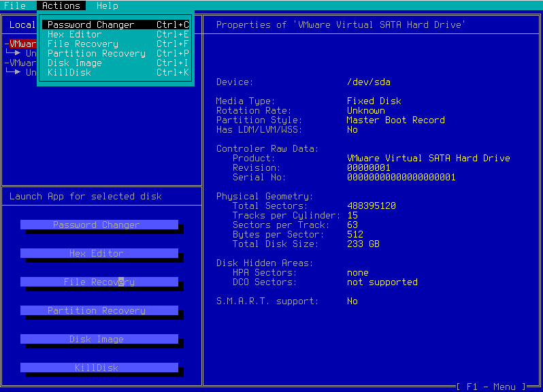Image resolution: width=543 pixels, height=392 pixels.
Task: Launch the Partition Recovery app button
Action: (x=99, y=310)
